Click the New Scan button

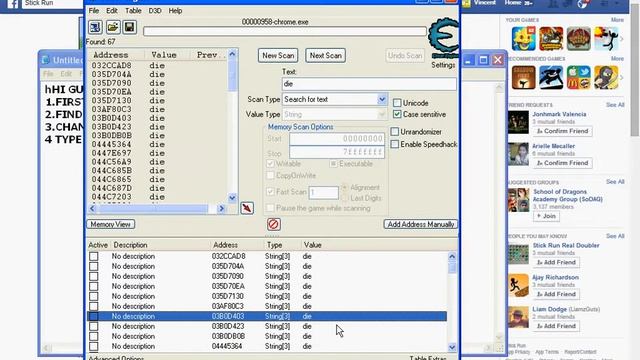278,56
